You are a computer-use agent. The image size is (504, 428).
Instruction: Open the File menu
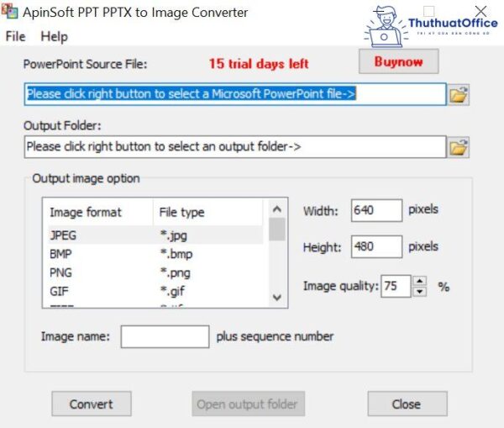[15, 36]
